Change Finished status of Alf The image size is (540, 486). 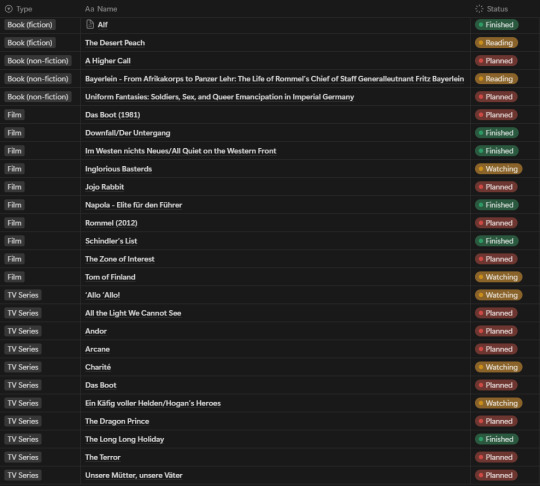tap(497, 25)
